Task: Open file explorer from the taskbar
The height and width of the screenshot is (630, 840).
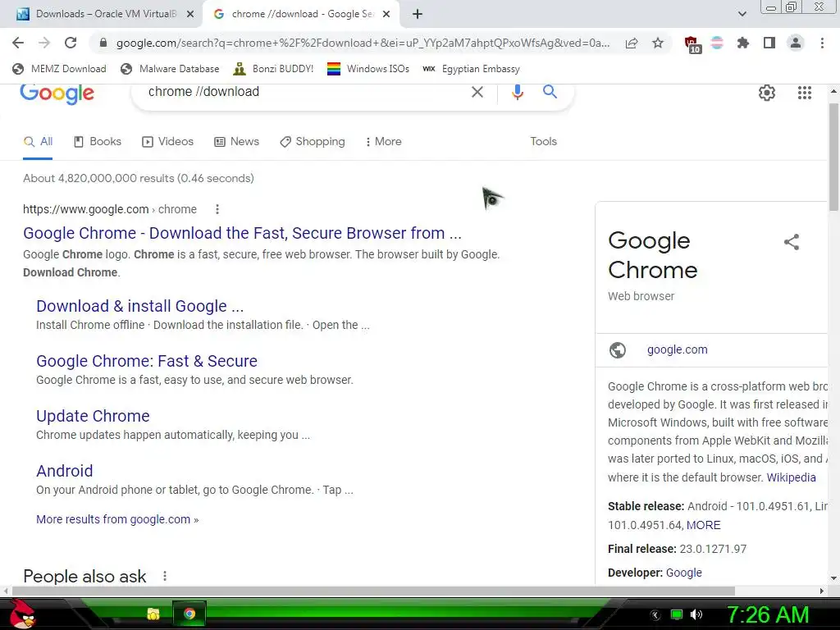Action: 153,614
